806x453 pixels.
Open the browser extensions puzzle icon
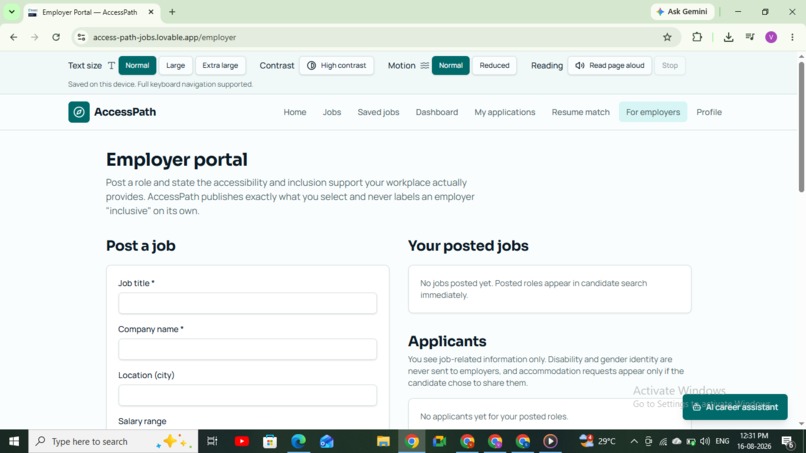click(x=697, y=37)
